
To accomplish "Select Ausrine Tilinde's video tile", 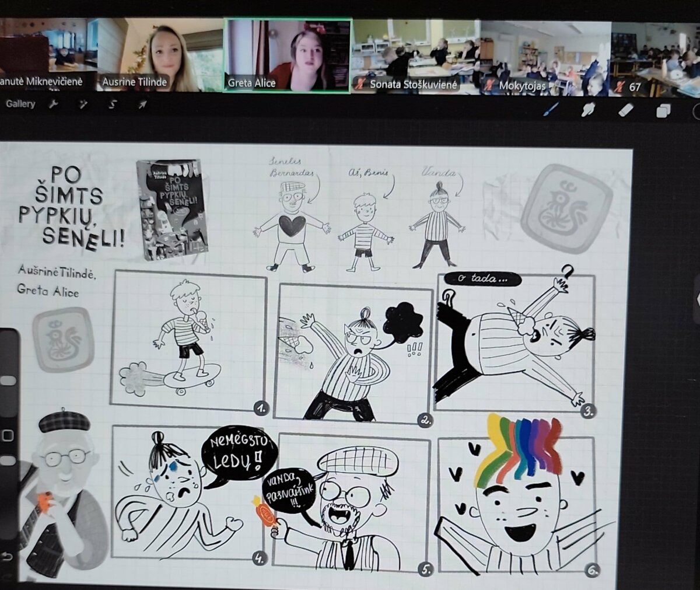I will 160,55.
